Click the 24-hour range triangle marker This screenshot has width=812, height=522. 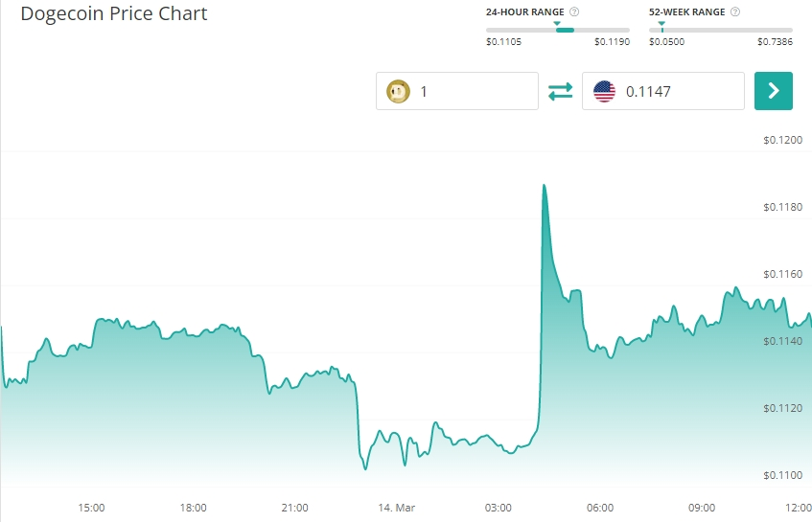(557, 23)
